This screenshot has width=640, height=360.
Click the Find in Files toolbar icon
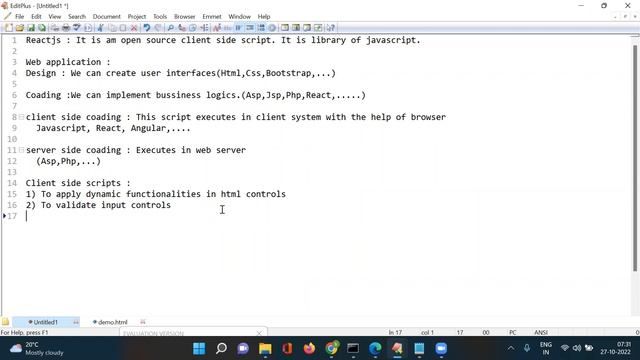(193, 28)
